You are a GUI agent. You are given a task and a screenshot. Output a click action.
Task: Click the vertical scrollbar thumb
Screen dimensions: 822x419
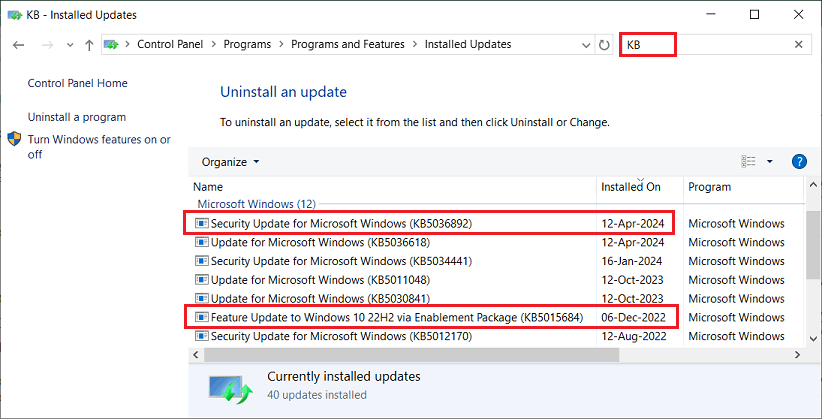coord(813,243)
